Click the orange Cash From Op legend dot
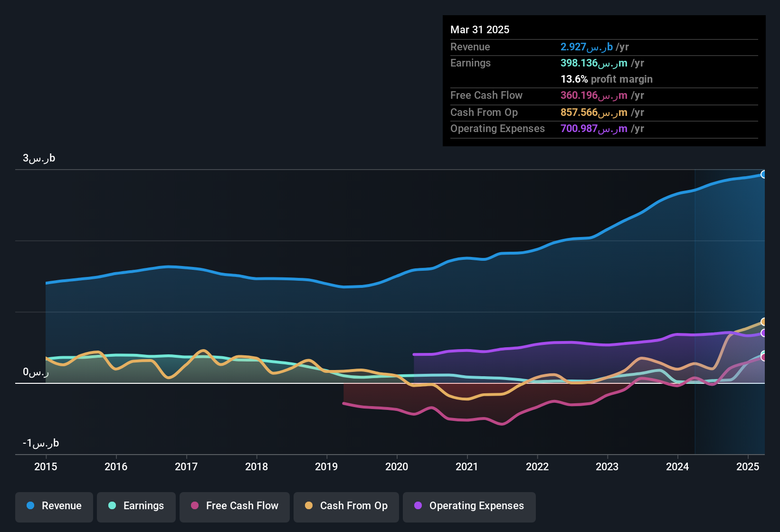 pos(308,506)
